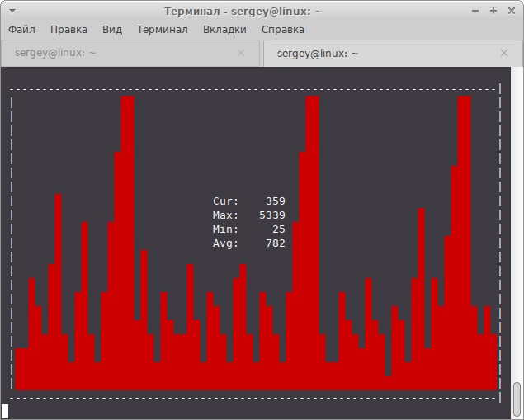Open the Вкладки menu
This screenshot has height=420, width=524.
click(225, 30)
